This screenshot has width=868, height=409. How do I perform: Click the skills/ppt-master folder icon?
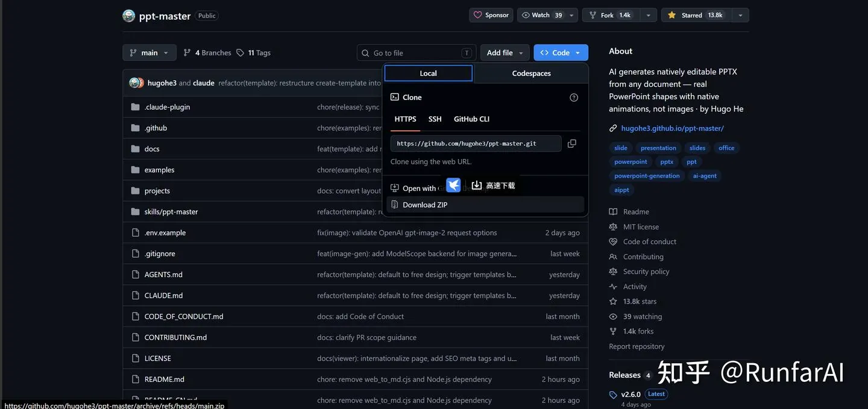click(x=135, y=212)
